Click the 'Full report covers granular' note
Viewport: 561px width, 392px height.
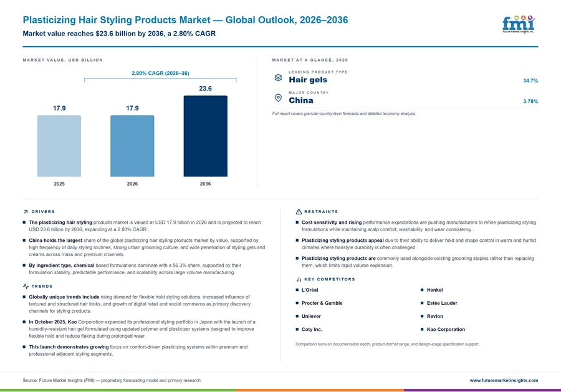pyautogui.click(x=344, y=113)
